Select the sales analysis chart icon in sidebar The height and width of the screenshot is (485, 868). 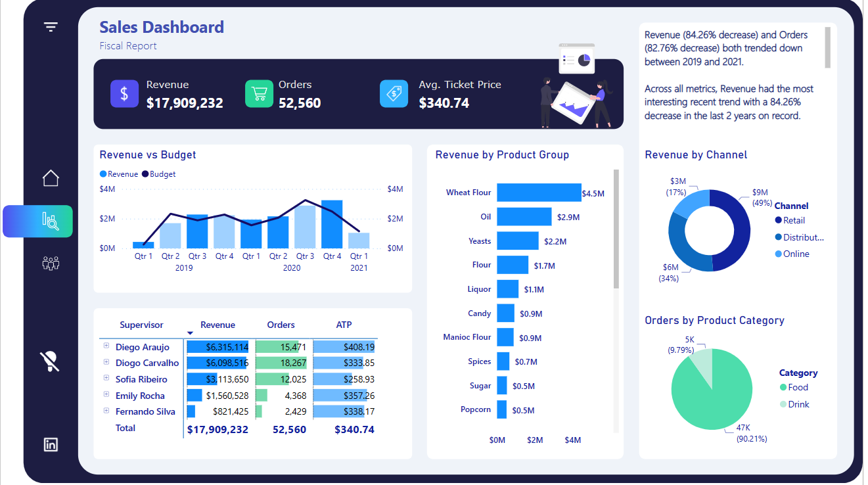coord(51,221)
